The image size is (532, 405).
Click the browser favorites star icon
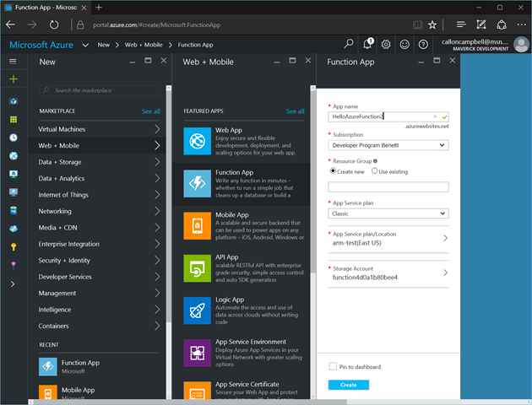click(x=432, y=24)
